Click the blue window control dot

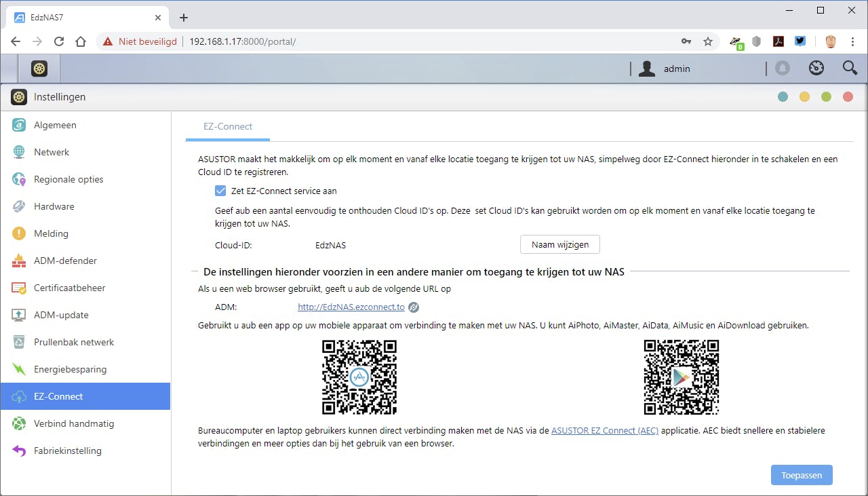(x=783, y=97)
